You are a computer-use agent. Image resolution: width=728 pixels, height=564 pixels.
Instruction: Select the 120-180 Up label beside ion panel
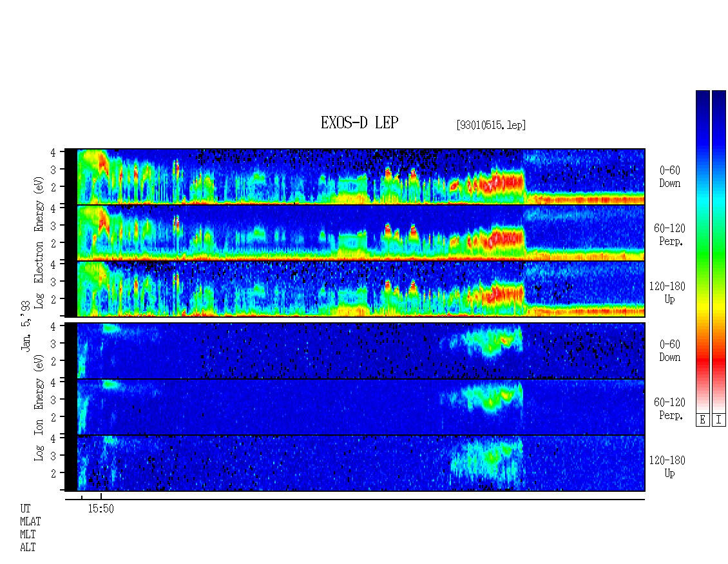point(667,467)
